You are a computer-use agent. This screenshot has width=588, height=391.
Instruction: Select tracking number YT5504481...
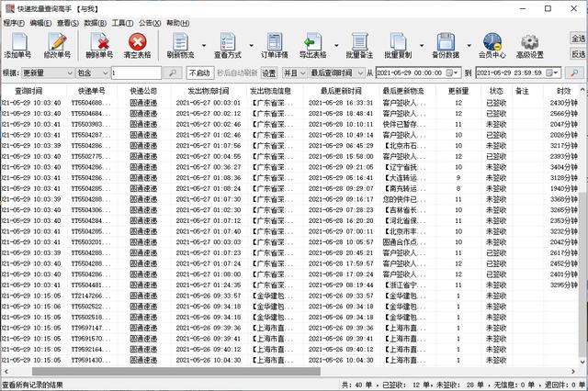click(91, 285)
